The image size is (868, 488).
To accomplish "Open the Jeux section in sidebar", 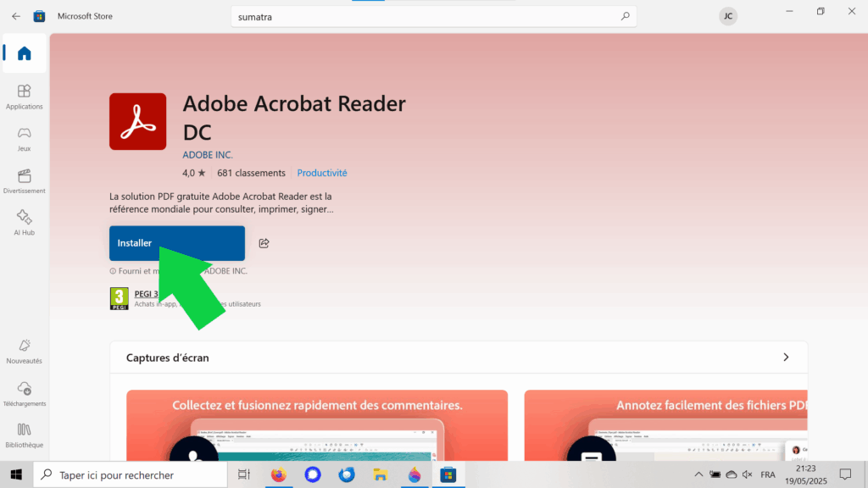I will tap(24, 138).
